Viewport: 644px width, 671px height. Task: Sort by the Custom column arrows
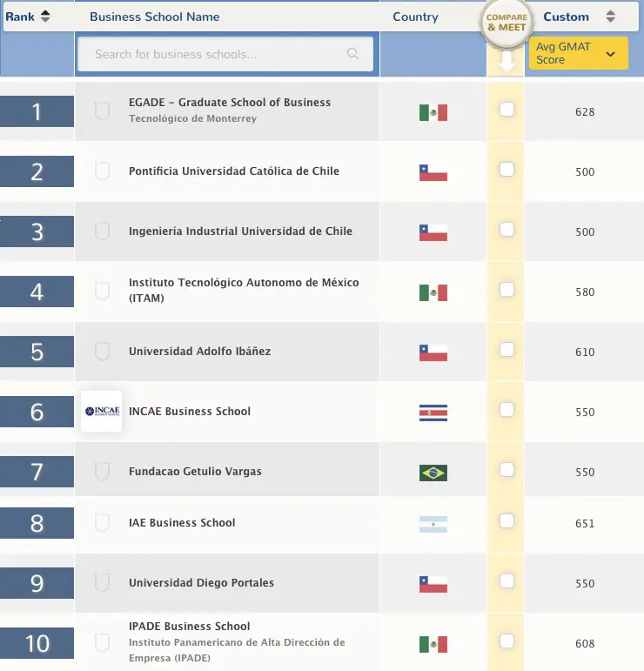pyautogui.click(x=611, y=17)
